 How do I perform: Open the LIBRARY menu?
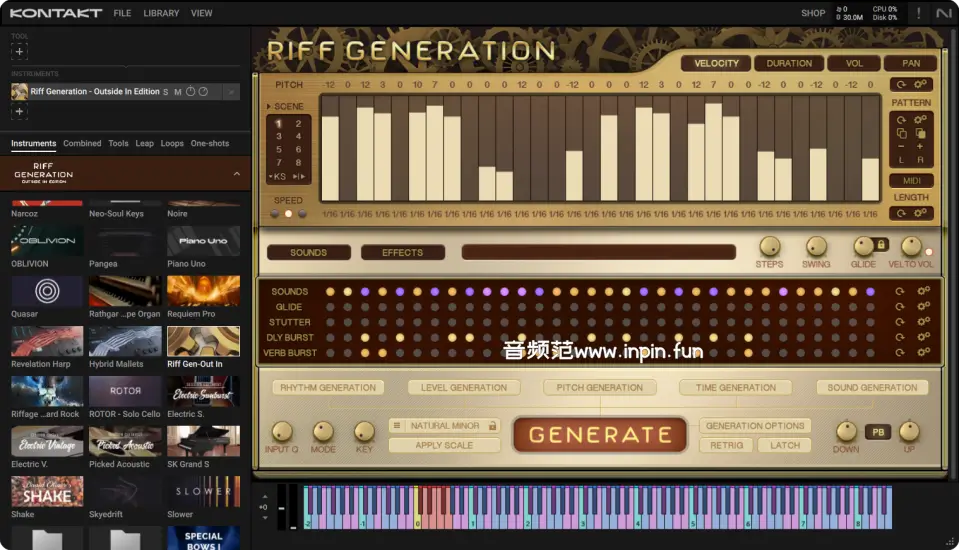(161, 13)
